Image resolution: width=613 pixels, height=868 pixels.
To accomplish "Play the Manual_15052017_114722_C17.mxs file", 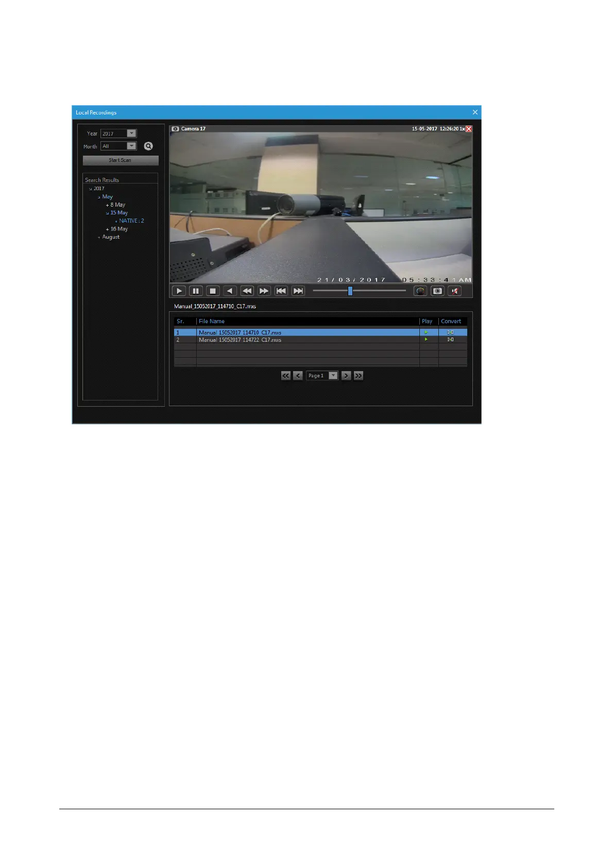I will tap(426, 340).
